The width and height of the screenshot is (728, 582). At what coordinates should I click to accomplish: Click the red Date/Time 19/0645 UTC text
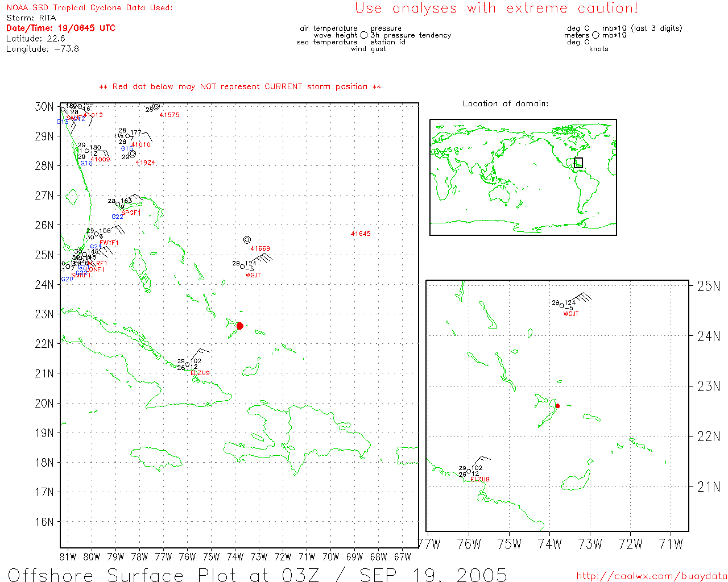coord(61,28)
